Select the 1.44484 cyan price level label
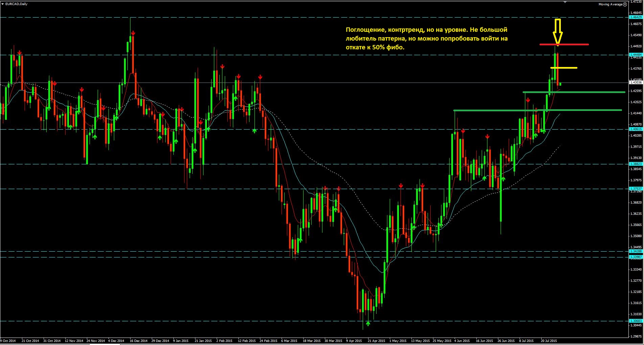 pos(636,54)
